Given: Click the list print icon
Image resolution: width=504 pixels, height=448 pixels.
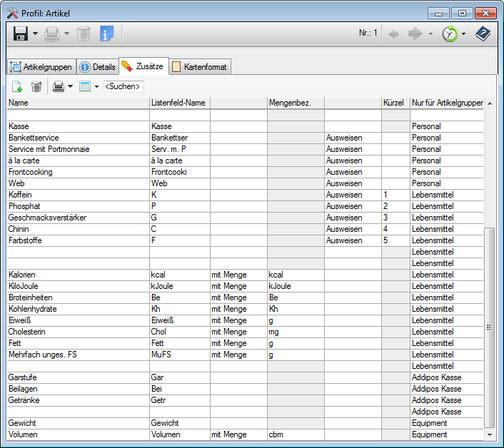Looking at the screenshot, I should pos(59,86).
